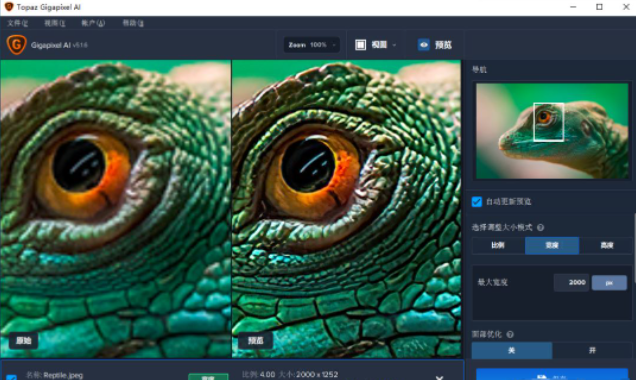Click the enhanced preview image pane
The width and height of the screenshot is (636, 380).
coord(346,209)
